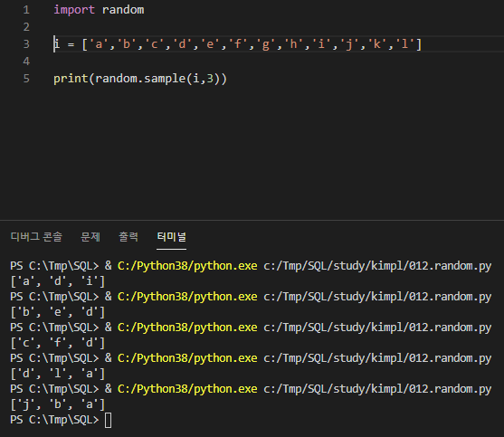Click terminal output ['a', 'd', 'i']
The image size is (504, 437).
(x=58, y=281)
